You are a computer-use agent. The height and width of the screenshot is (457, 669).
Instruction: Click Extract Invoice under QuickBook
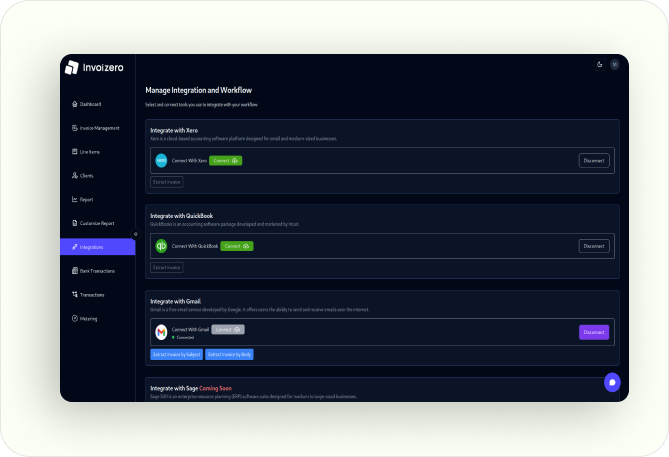167,268
